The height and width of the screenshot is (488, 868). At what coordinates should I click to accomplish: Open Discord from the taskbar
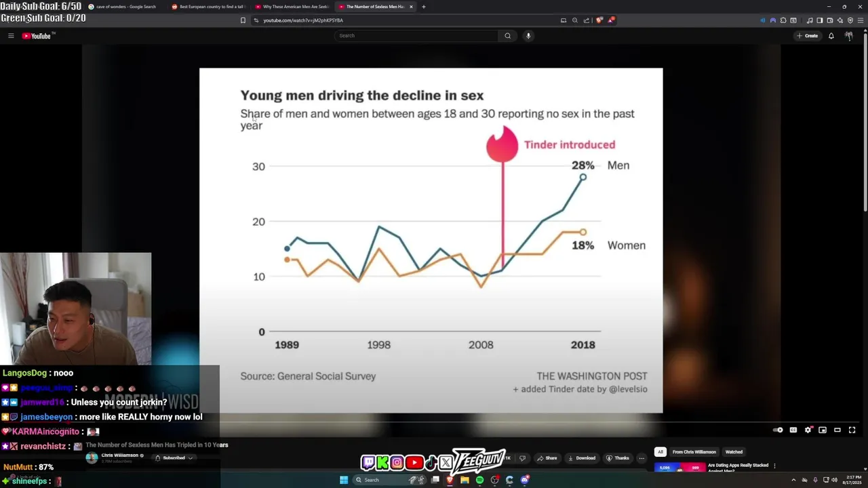pos(524,480)
